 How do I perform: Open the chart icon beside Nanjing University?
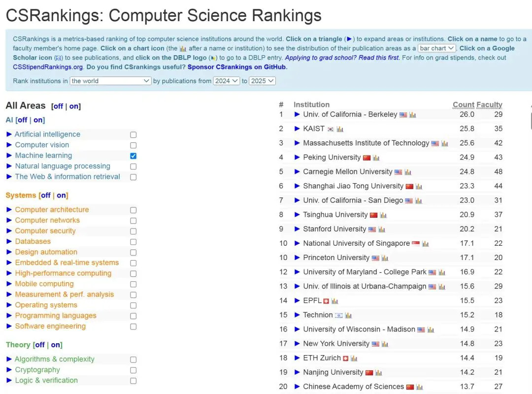point(378,373)
